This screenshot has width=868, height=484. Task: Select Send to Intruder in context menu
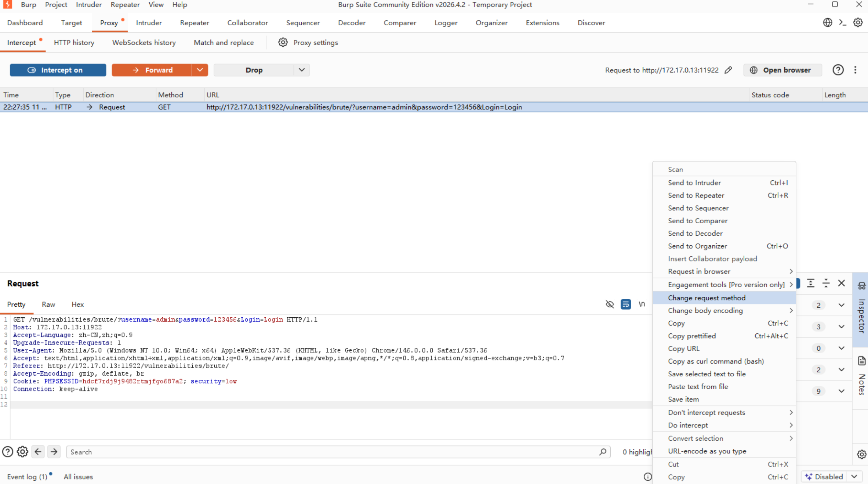point(724,183)
